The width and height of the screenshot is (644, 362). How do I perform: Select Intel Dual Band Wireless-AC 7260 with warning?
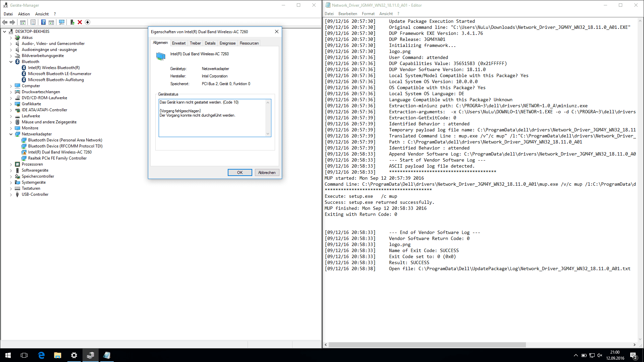pyautogui.click(x=60, y=152)
